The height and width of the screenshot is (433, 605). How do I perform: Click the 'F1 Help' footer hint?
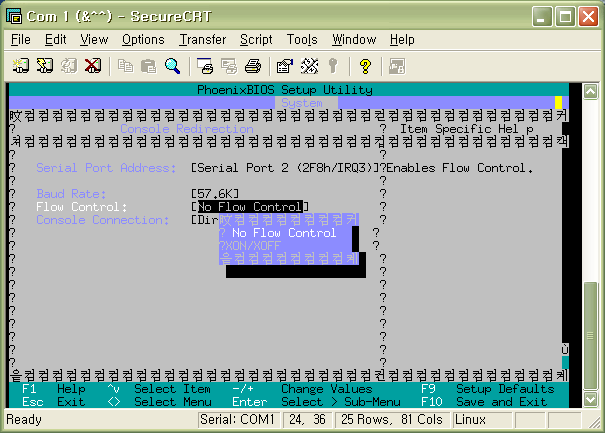click(x=54, y=389)
